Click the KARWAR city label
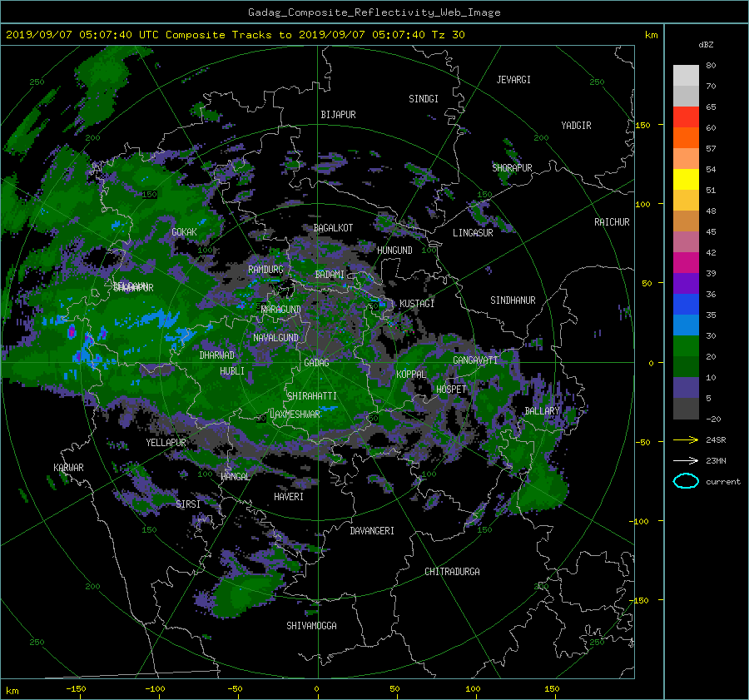 68,468
